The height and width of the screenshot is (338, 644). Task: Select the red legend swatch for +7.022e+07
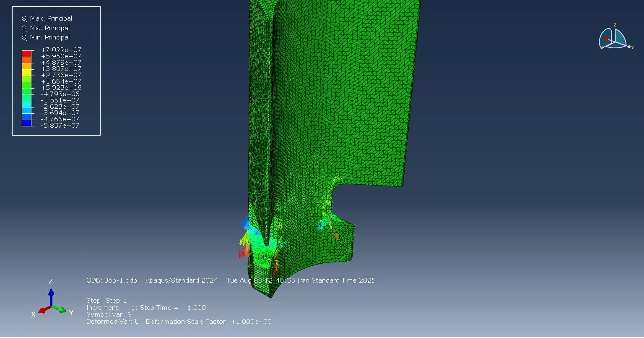pos(26,53)
